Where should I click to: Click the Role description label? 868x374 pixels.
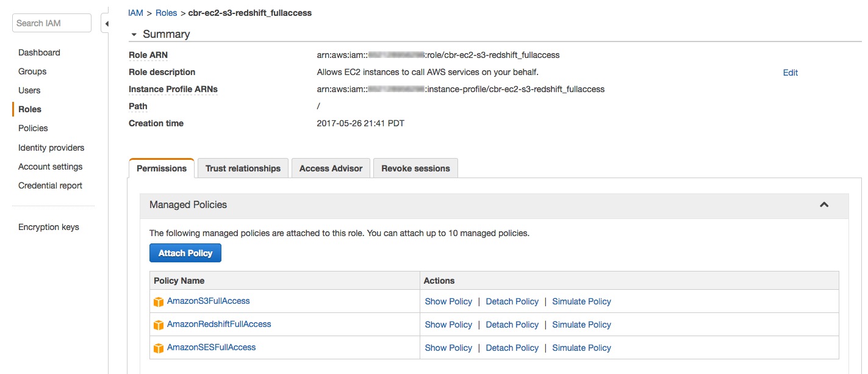point(162,72)
